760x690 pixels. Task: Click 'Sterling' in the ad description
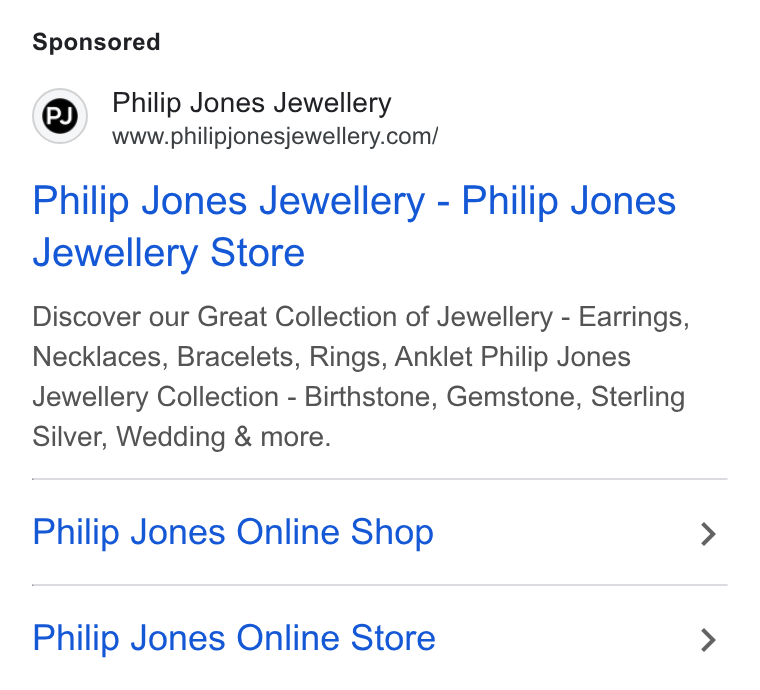click(638, 398)
